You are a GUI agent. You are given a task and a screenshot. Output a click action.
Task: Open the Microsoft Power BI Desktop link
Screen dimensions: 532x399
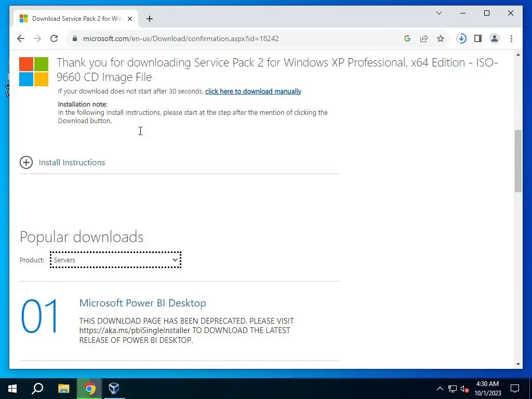(x=142, y=303)
